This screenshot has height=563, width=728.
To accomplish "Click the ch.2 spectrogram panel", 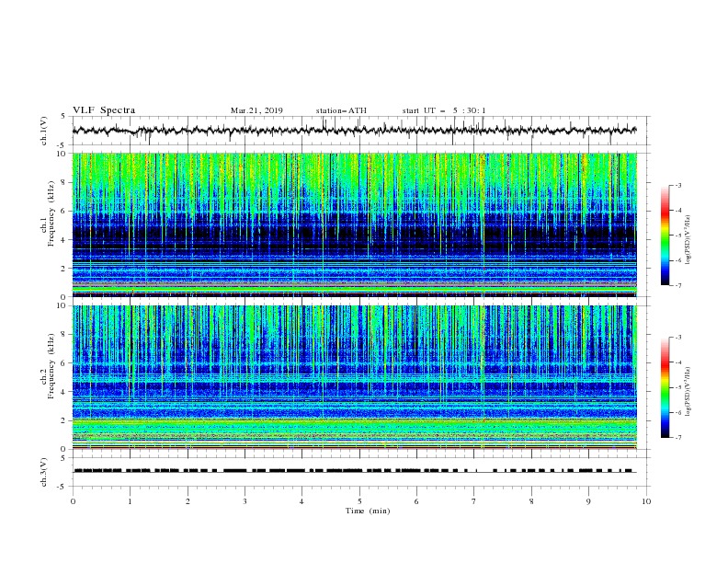I will pos(355,377).
